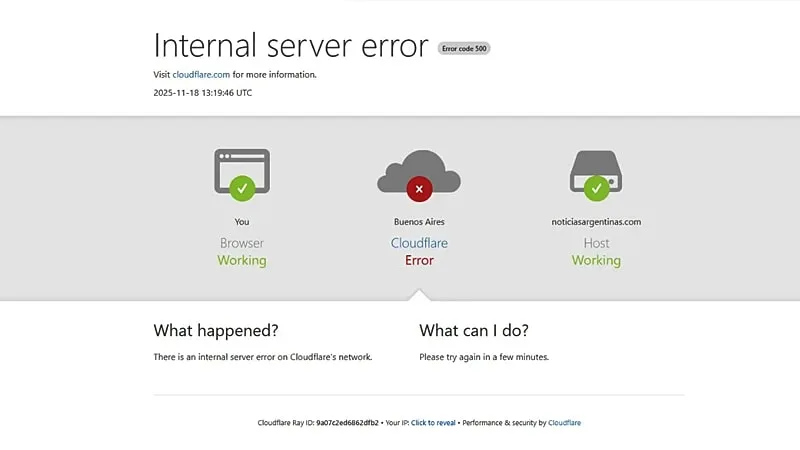Click the white triangle pointer below Error
Viewport: 800px width, 450px height.
tap(419, 295)
